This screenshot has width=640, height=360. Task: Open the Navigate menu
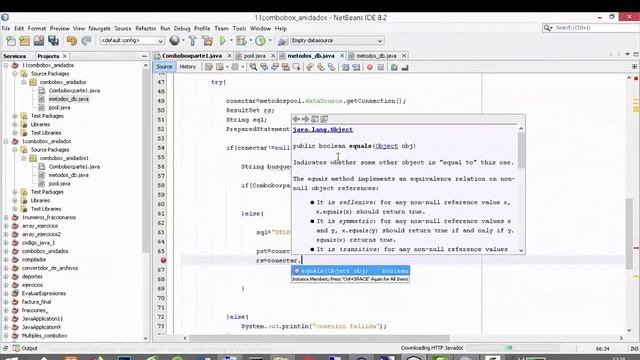click(100, 29)
